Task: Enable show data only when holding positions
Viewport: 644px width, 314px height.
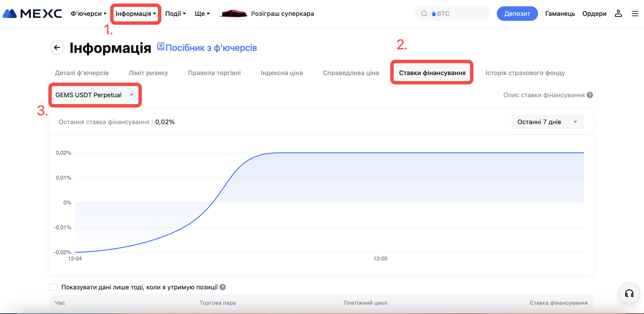Action: tap(53, 287)
